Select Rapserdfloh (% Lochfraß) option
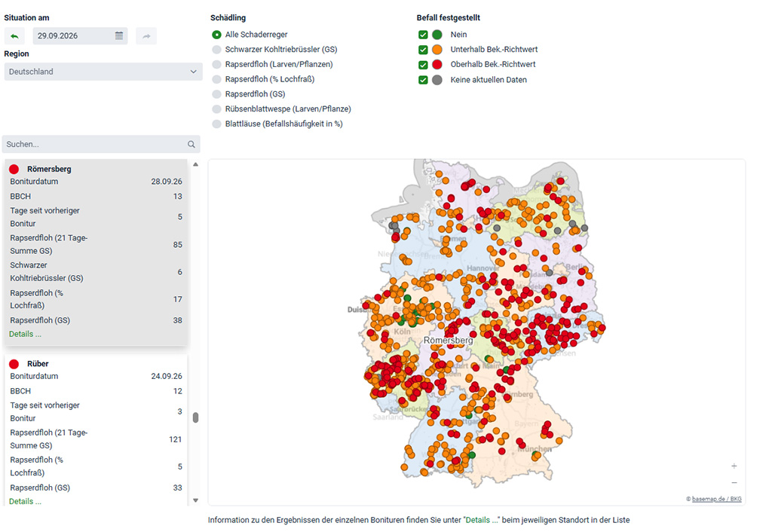Viewport: 772px width, 532px height. click(x=216, y=79)
